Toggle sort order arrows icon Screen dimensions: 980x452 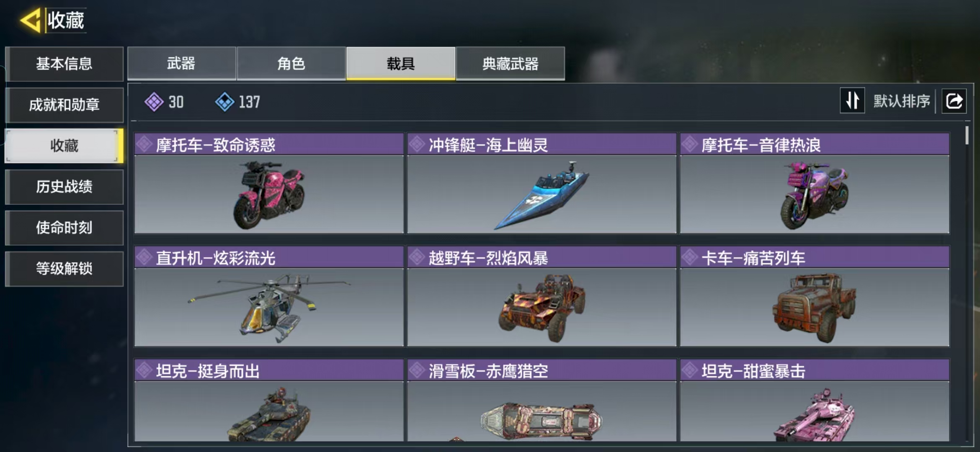click(852, 100)
